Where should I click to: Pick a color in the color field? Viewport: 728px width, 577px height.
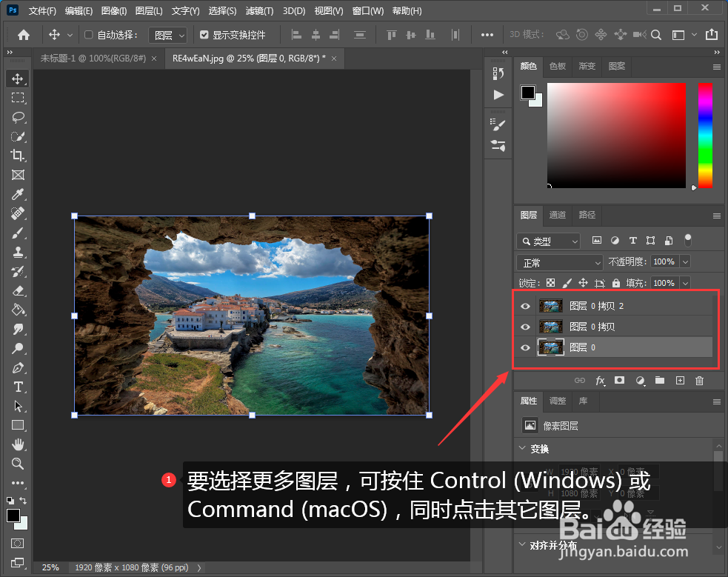pyautogui.click(x=616, y=136)
